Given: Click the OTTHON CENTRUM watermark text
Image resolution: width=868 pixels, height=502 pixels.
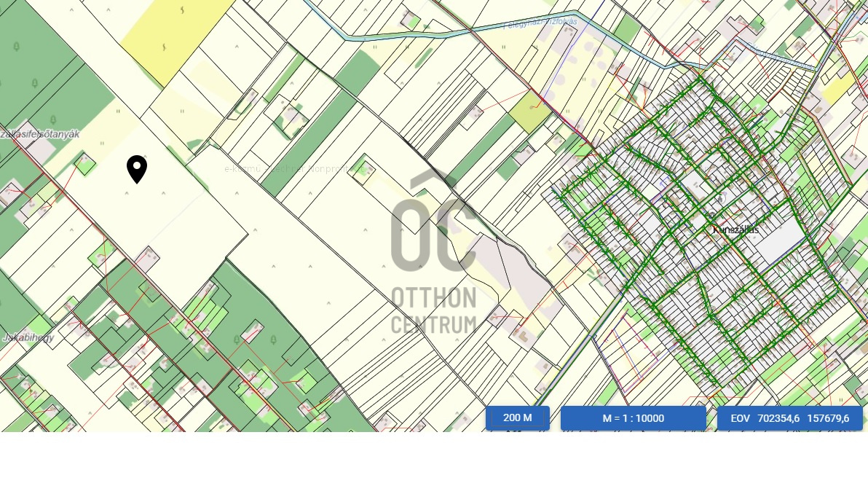Looking at the screenshot, I should coord(433,310).
